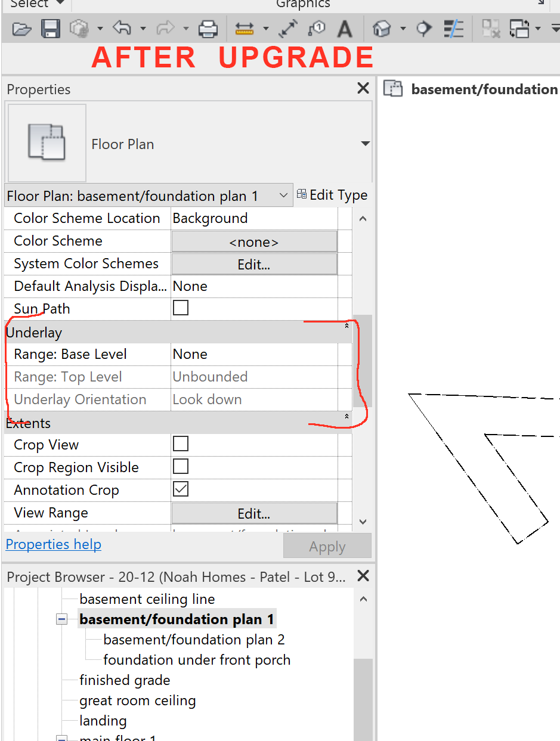Collapse the Underlay section
This screenshot has height=741, width=560.
coord(346,327)
